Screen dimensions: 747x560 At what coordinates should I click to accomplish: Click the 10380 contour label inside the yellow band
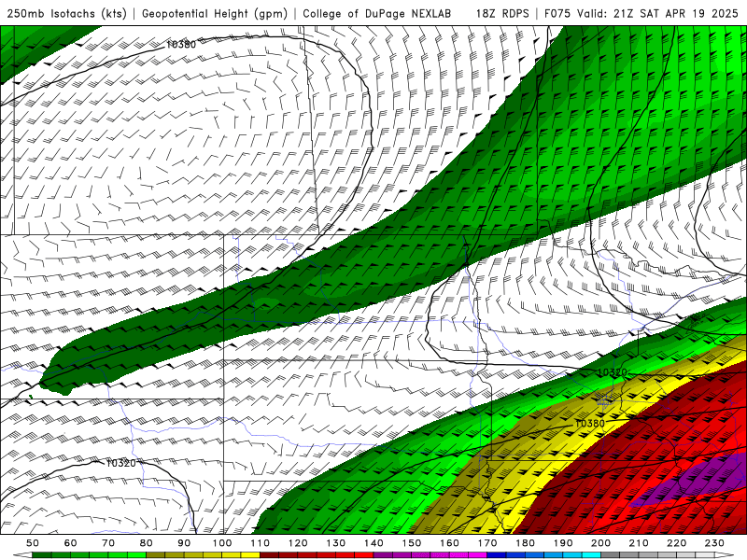click(x=589, y=424)
